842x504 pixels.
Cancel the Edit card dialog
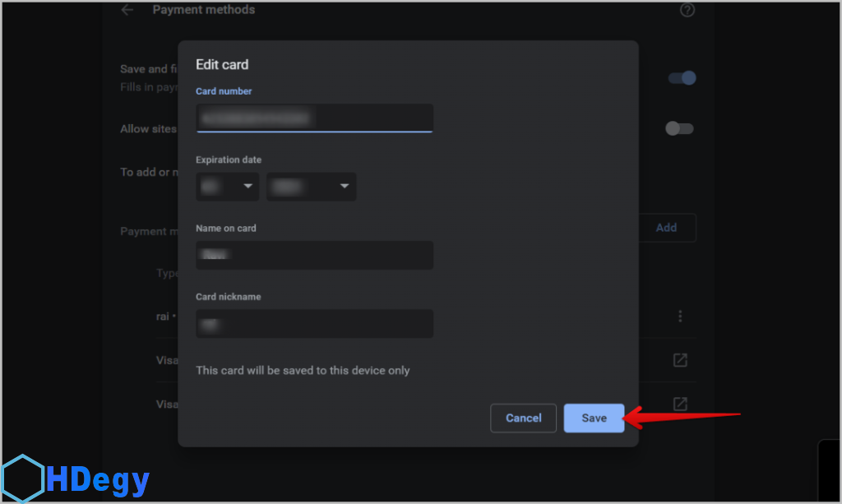[523, 418]
